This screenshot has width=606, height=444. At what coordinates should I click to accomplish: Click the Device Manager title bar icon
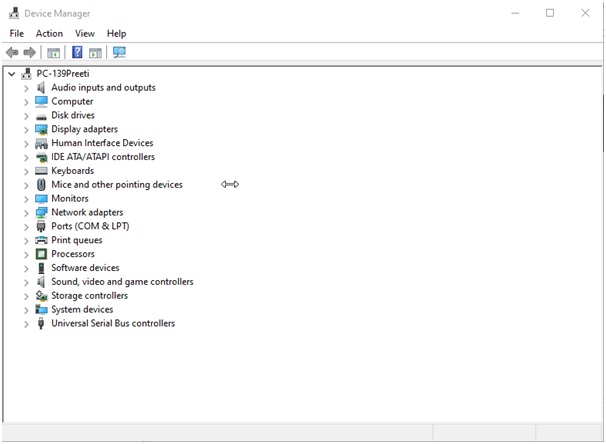[14, 13]
